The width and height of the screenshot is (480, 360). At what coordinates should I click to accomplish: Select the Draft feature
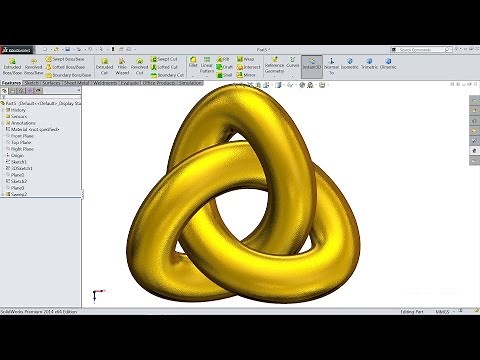tap(224, 67)
